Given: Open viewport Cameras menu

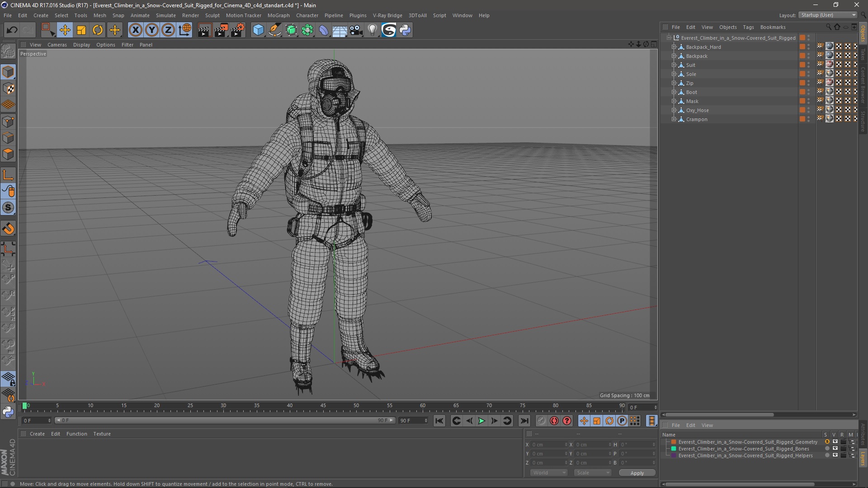Looking at the screenshot, I should (x=57, y=45).
